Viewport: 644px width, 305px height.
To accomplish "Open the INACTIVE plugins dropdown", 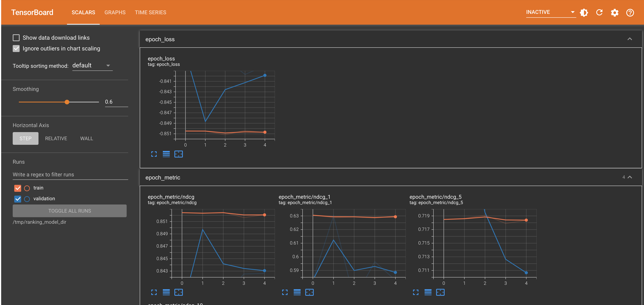I will pos(551,12).
